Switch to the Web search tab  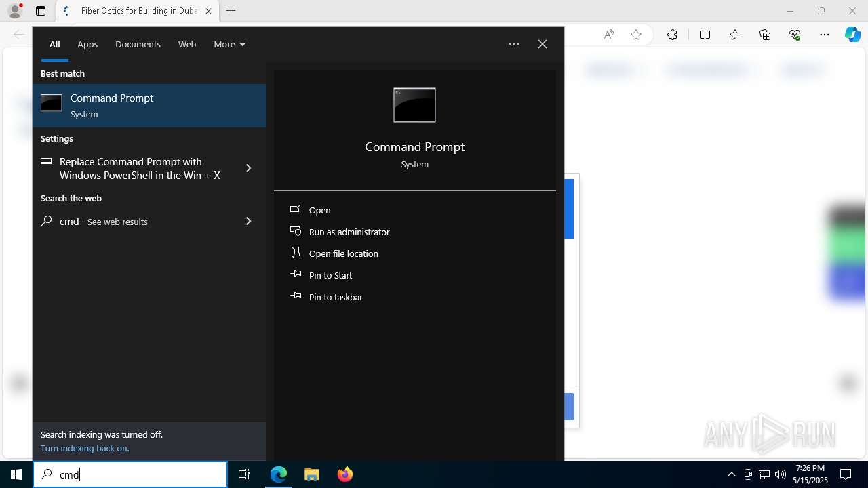187,44
